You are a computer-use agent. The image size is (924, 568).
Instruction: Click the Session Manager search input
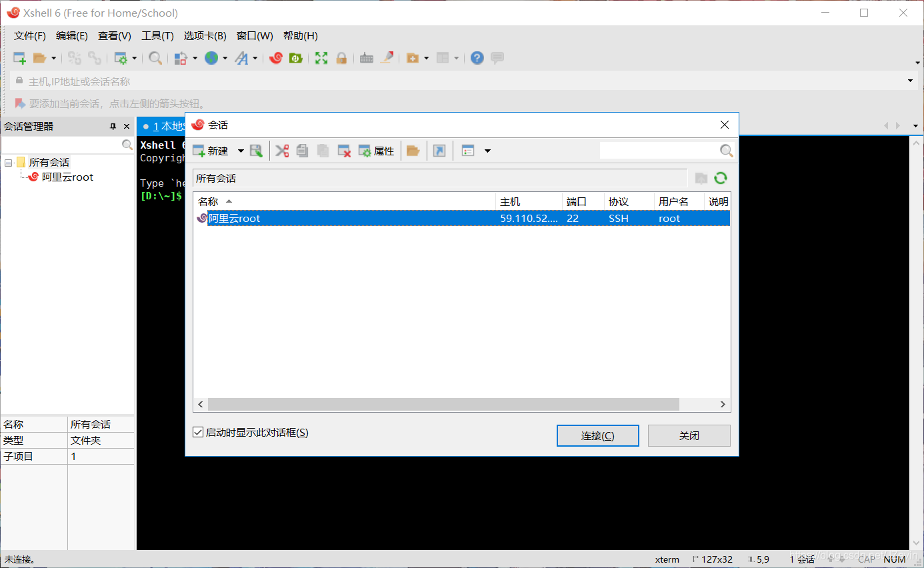(61, 145)
